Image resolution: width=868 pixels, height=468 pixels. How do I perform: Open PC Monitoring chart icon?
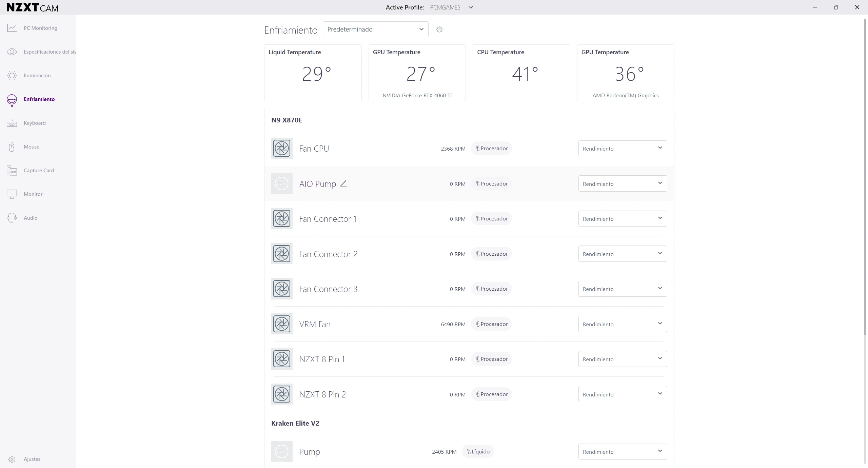(x=12, y=28)
